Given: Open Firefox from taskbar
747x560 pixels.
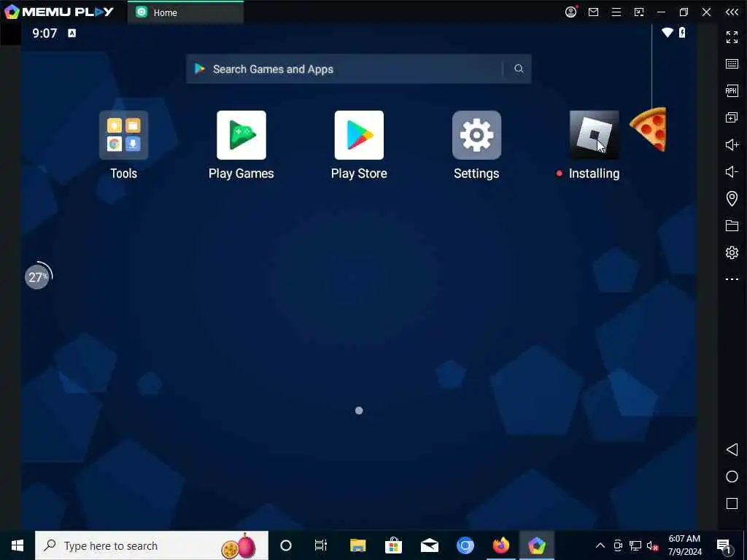Looking at the screenshot, I should click(500, 545).
